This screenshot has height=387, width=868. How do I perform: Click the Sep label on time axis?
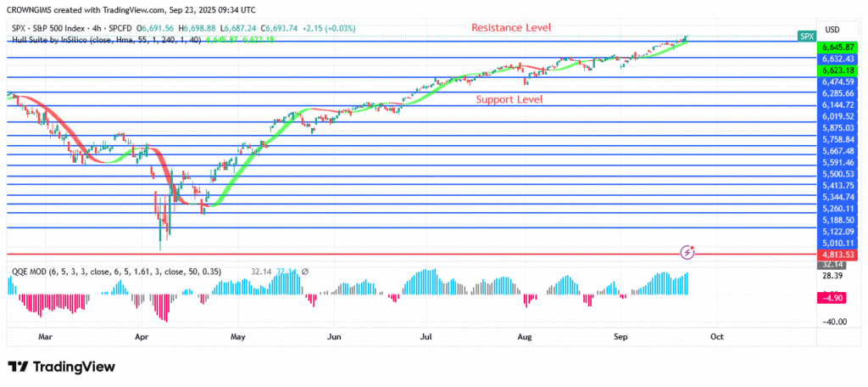(x=620, y=337)
